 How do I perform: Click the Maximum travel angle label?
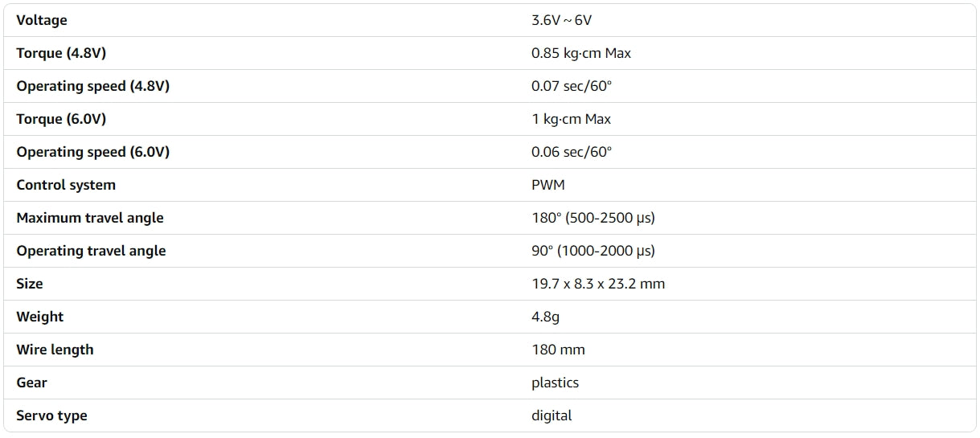pyautogui.click(x=90, y=218)
